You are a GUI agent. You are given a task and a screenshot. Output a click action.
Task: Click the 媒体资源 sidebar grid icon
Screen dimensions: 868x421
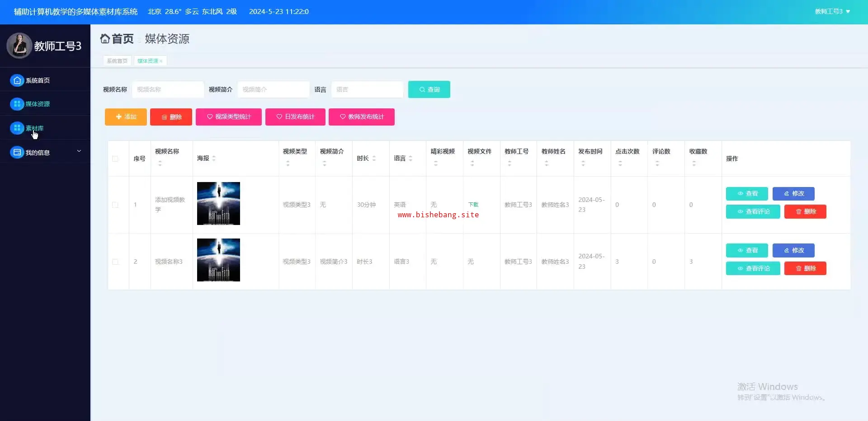pyautogui.click(x=17, y=104)
